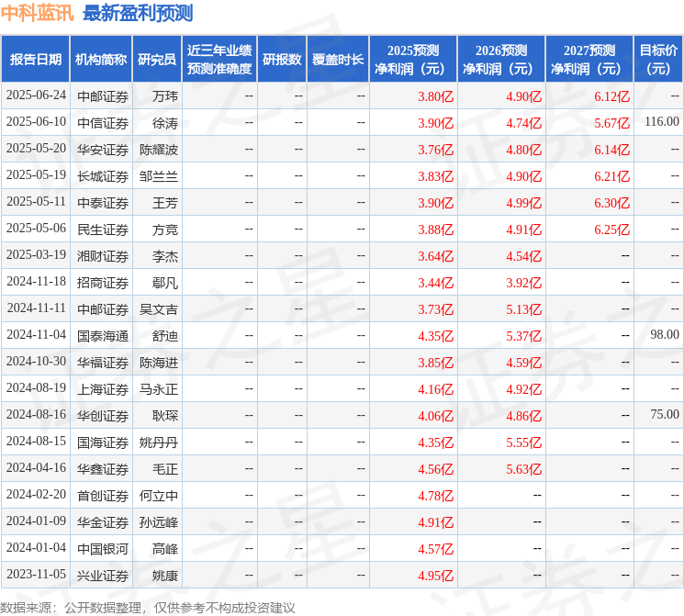Select 长城证券 institution cell
The image size is (684, 616).
click(x=103, y=176)
